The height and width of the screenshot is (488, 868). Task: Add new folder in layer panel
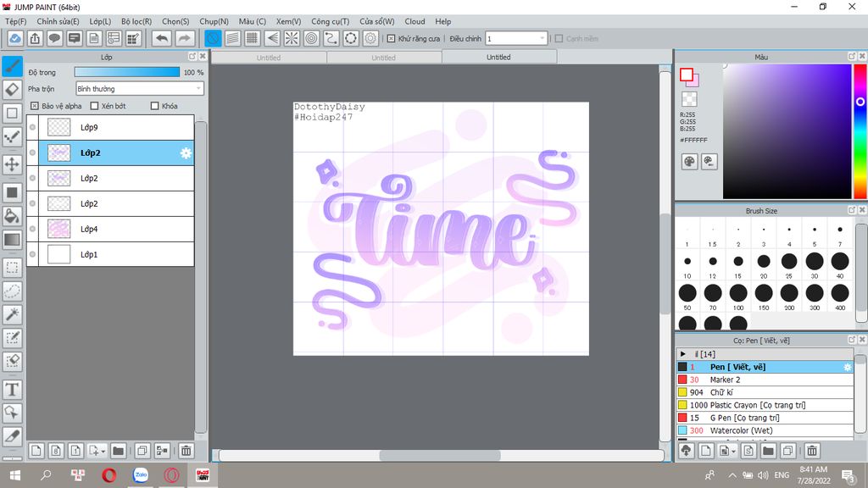tap(118, 451)
